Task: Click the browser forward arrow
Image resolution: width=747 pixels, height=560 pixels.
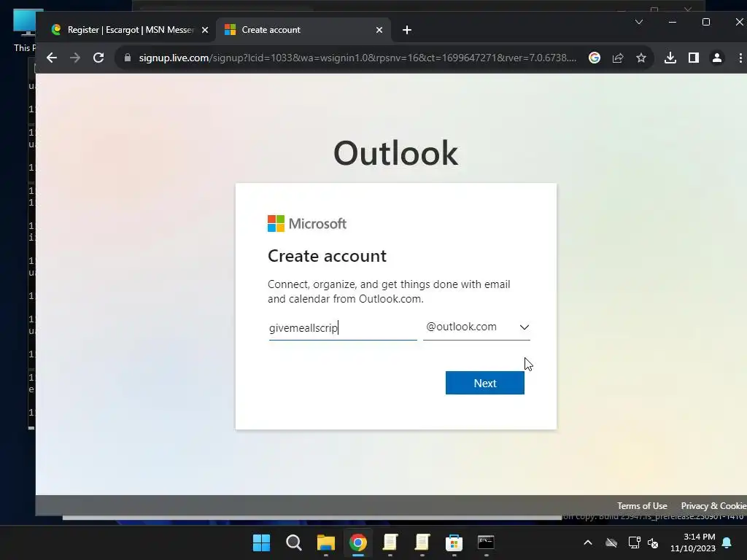Action: 75,58
